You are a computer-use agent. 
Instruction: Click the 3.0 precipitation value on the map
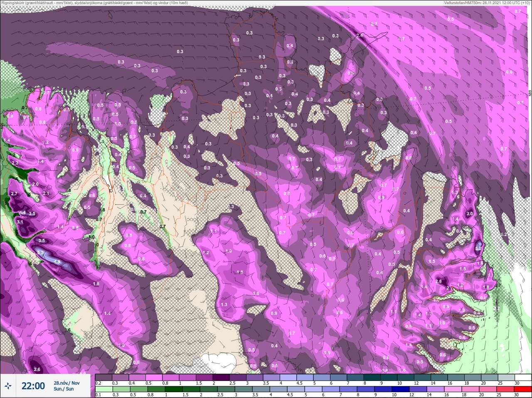point(470,214)
